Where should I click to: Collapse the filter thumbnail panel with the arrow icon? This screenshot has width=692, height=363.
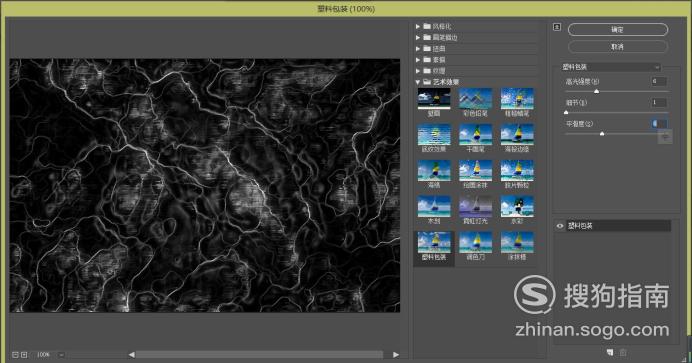pyautogui.click(x=557, y=27)
